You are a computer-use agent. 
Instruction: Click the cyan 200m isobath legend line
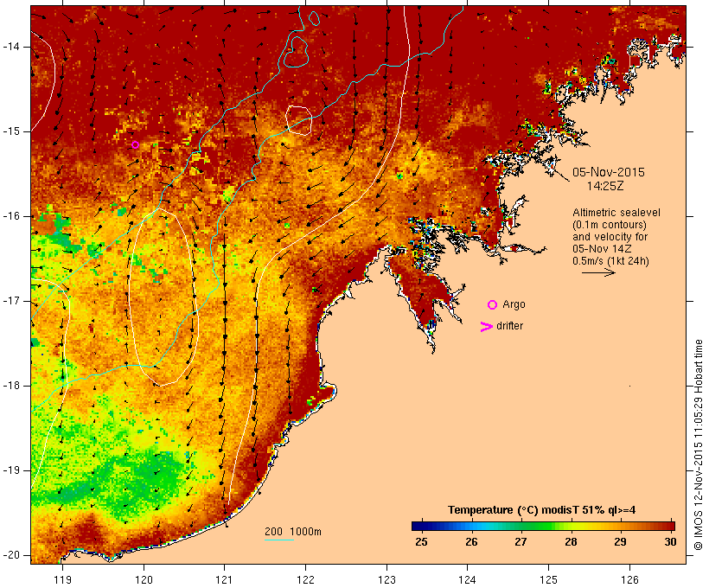279,540
